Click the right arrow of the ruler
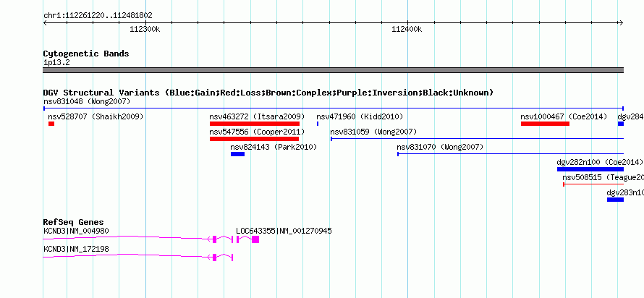The height and width of the screenshot is (298, 644). coord(621,22)
